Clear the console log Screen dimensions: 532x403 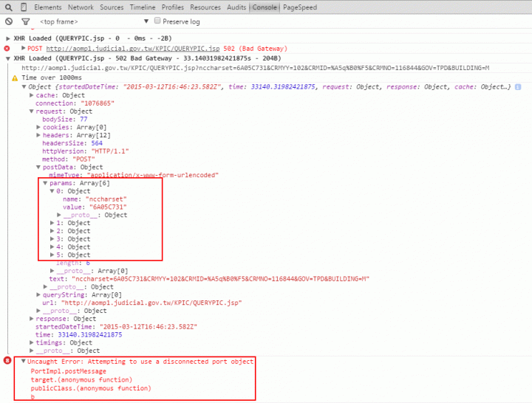pyautogui.click(x=9, y=21)
